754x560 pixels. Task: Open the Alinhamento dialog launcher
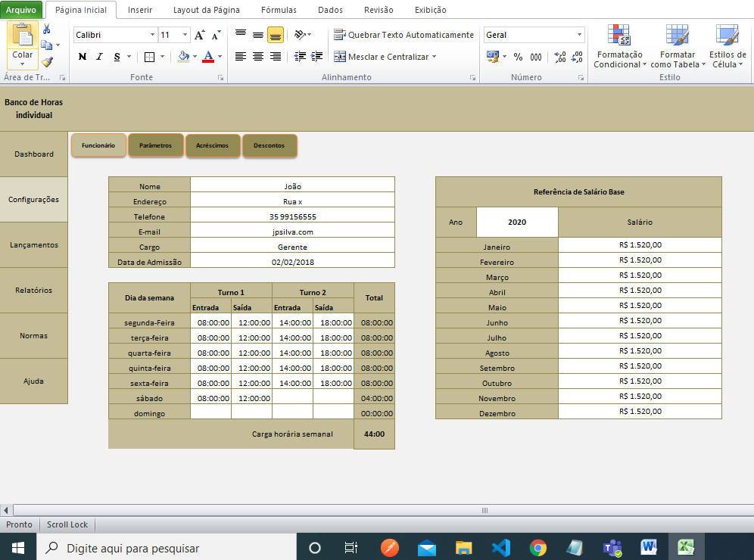point(472,77)
